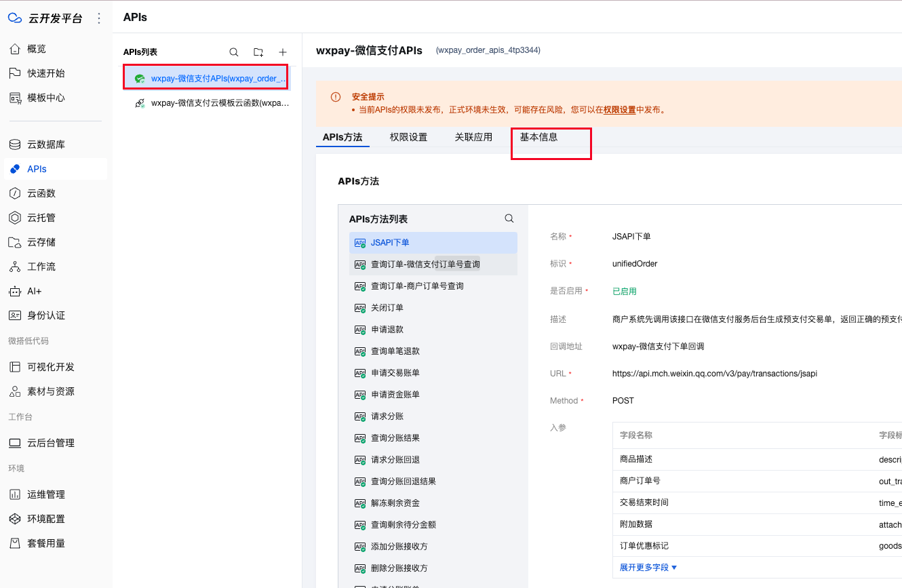The width and height of the screenshot is (902, 588).
Task: Select 查询订单-商户订单号查询 method
Action: (x=433, y=286)
